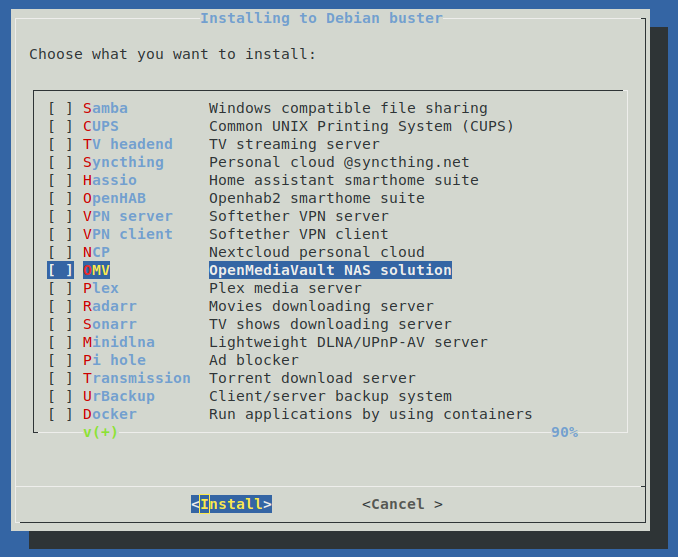Image resolution: width=678 pixels, height=557 pixels.
Task: Enable the NCP checkbox
Action: coord(61,252)
